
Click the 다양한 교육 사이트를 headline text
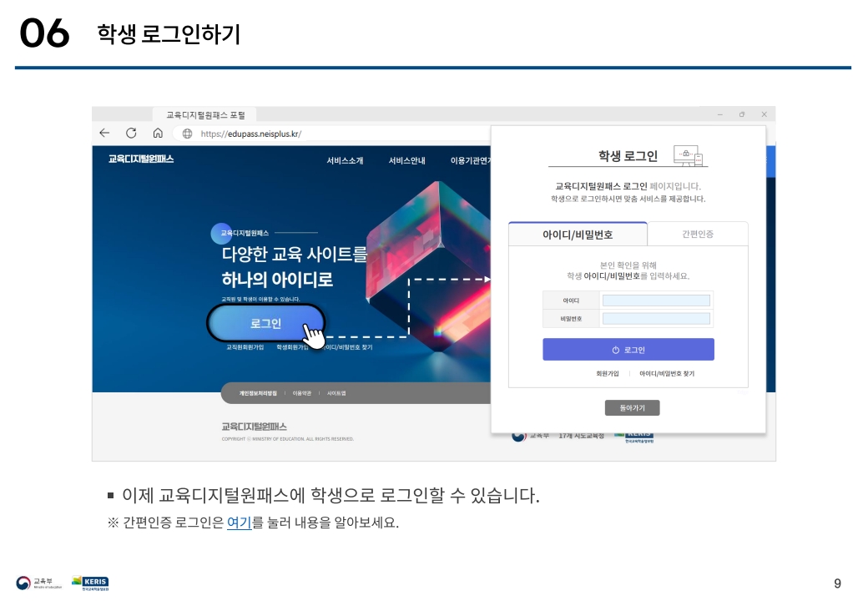pyautogui.click(x=295, y=254)
